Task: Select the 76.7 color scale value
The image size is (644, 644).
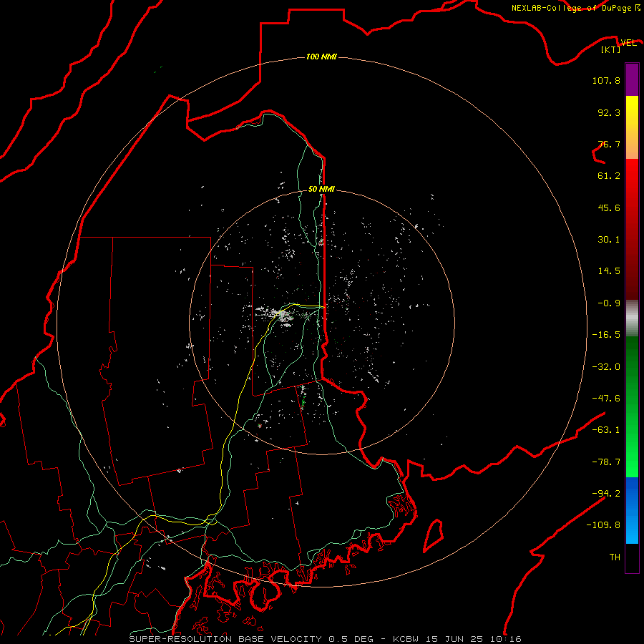Action: pyautogui.click(x=609, y=144)
